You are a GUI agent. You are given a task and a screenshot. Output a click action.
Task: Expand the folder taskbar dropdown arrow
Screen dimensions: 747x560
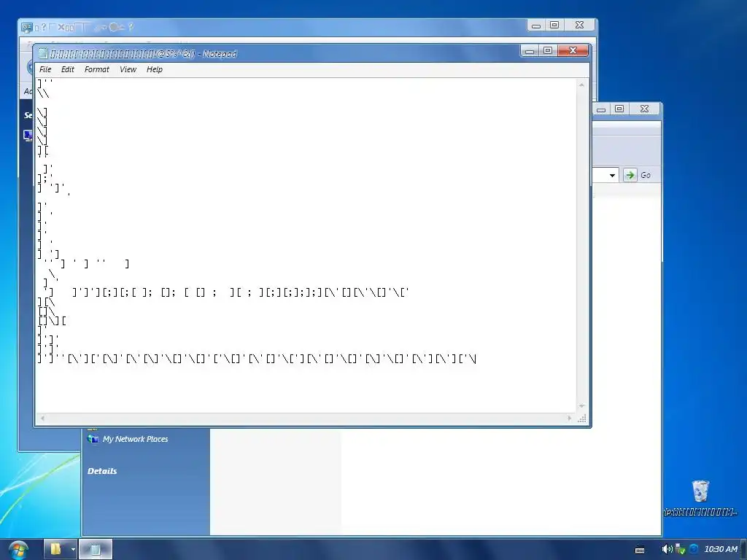pos(73,549)
